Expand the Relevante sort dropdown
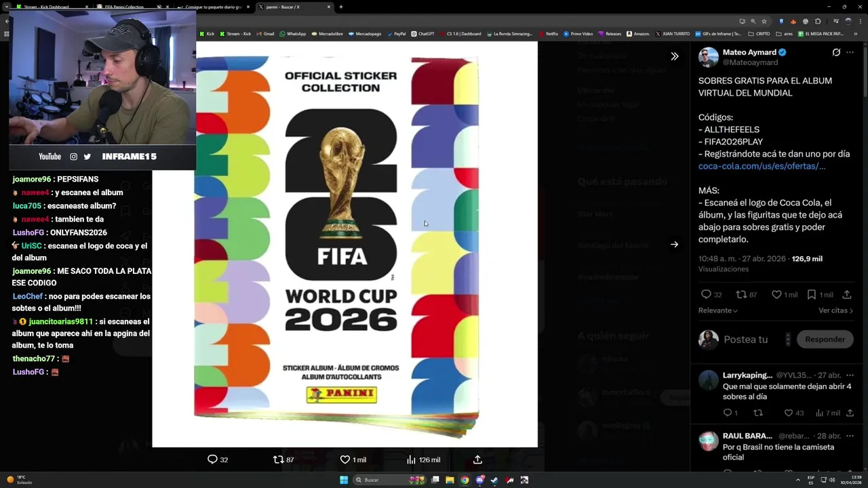 717,310
